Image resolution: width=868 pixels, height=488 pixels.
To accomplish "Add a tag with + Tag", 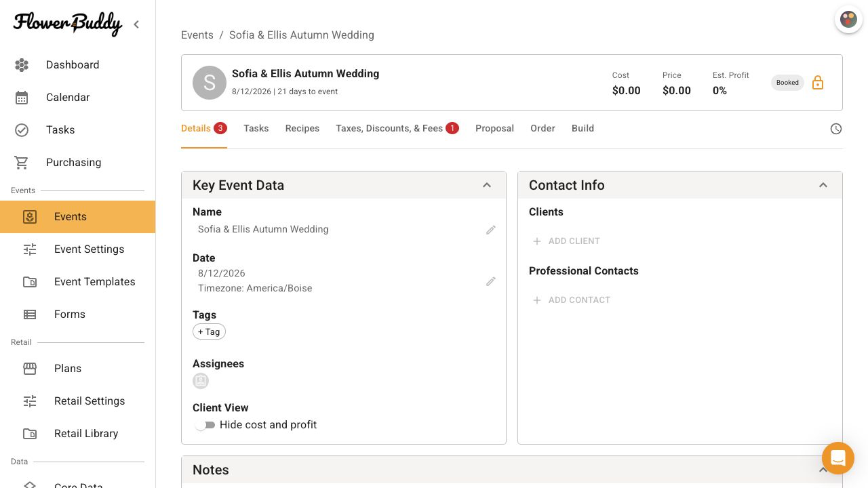I will pos(209,331).
